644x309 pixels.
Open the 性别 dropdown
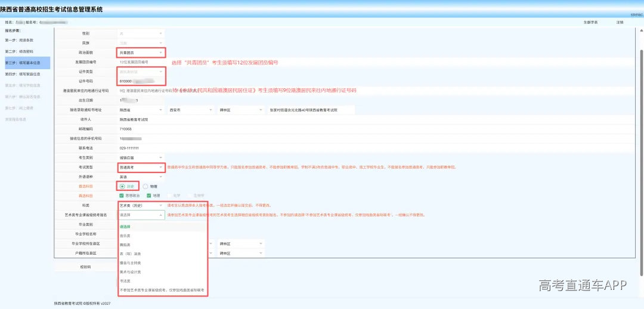[141, 33]
